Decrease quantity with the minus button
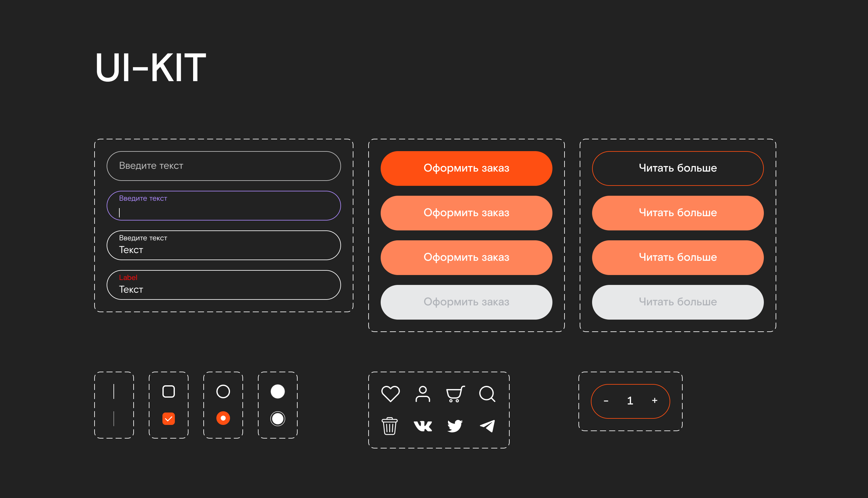 606,401
